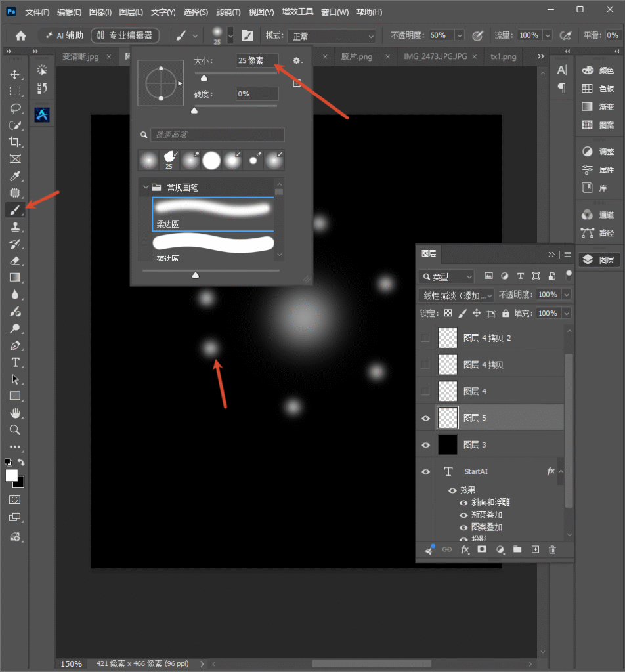The height and width of the screenshot is (672, 625).
Task: Show layer 图层 4 拷贝
Action: (425, 364)
